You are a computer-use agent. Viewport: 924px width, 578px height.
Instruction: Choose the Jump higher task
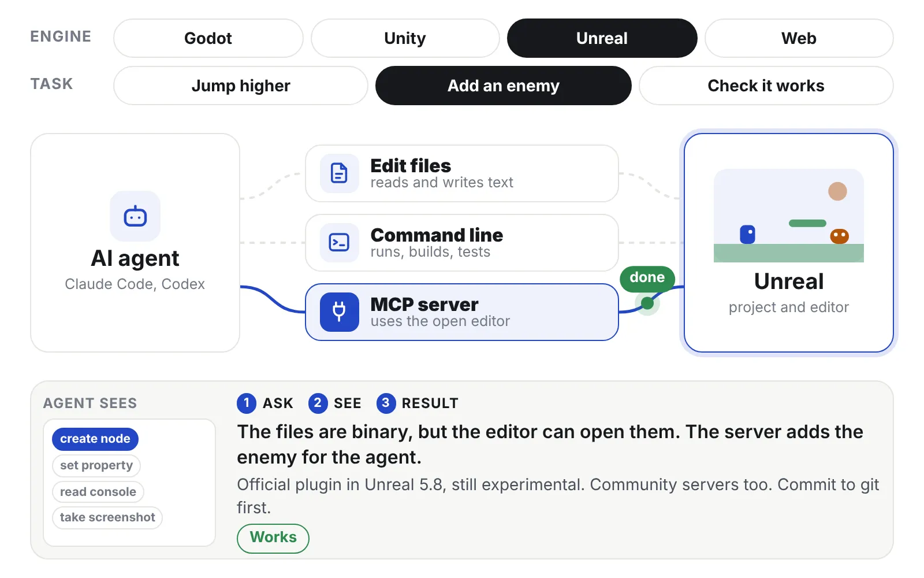(241, 86)
